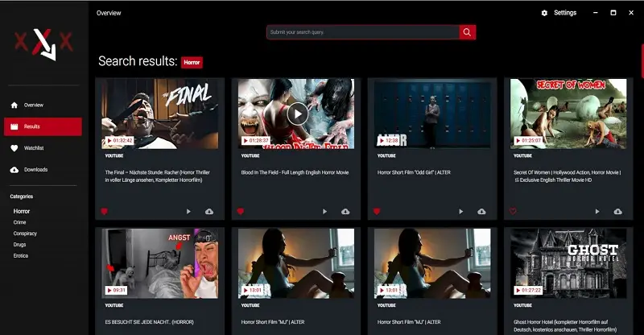The image size is (644, 335).
Task: Play Odd Girl short film via play icon
Action: pos(460,211)
